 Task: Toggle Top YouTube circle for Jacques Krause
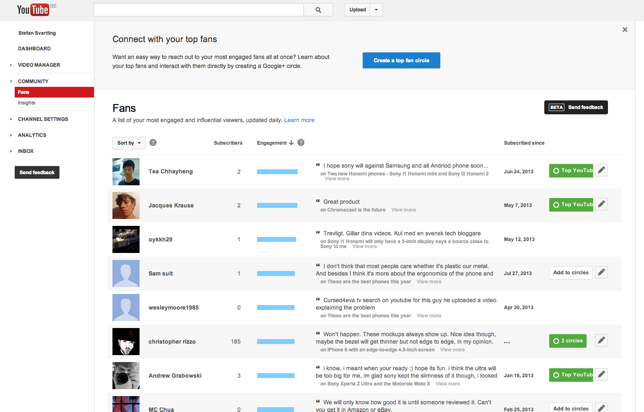point(571,205)
